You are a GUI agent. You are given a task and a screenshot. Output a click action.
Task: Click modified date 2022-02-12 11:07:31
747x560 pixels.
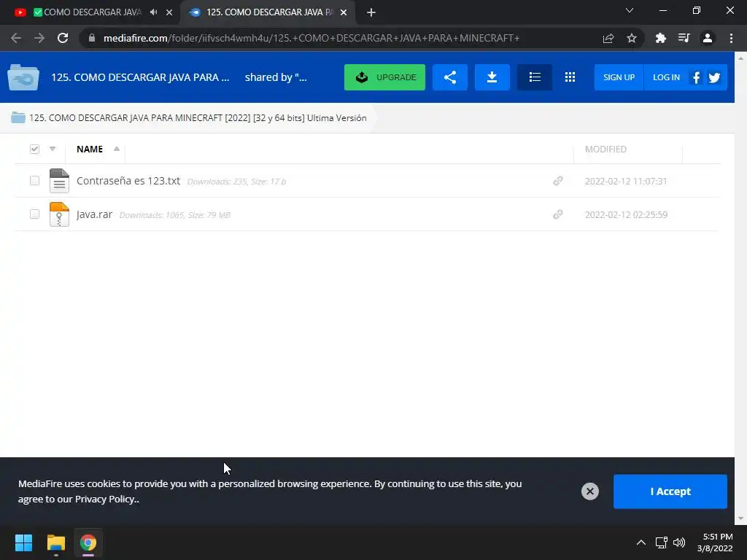[625, 181]
